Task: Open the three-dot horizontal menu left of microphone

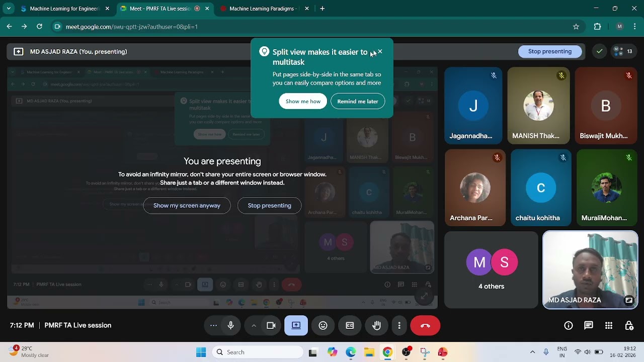Action: 213,325
